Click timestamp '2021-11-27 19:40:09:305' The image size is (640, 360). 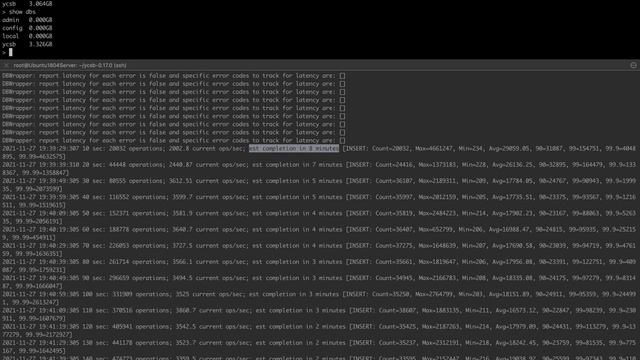[x=40, y=213]
